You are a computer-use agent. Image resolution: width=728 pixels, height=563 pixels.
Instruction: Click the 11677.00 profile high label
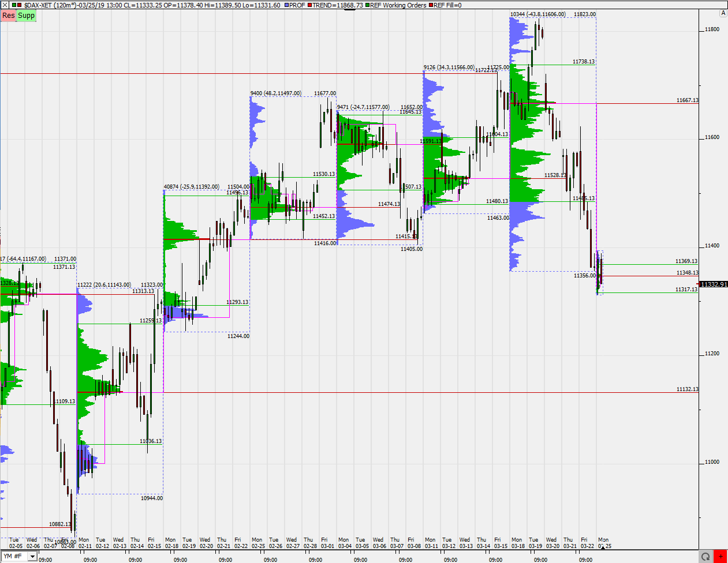click(x=325, y=93)
